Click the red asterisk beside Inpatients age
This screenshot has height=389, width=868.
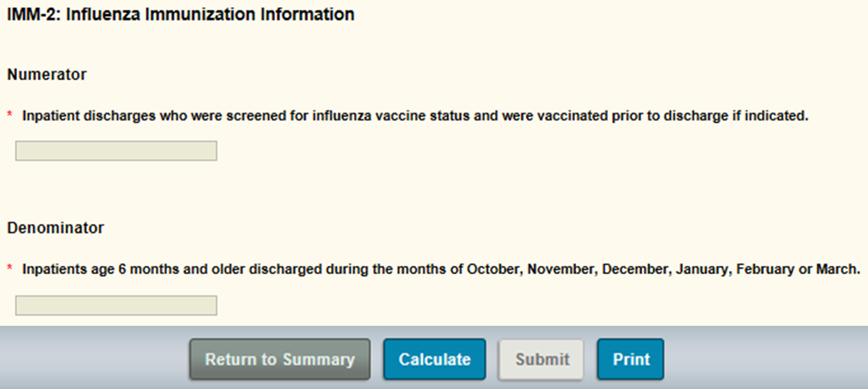coord(10,269)
